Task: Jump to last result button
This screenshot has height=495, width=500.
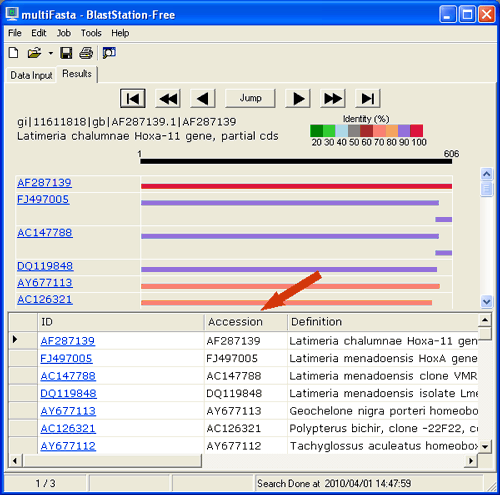Action: (x=368, y=98)
